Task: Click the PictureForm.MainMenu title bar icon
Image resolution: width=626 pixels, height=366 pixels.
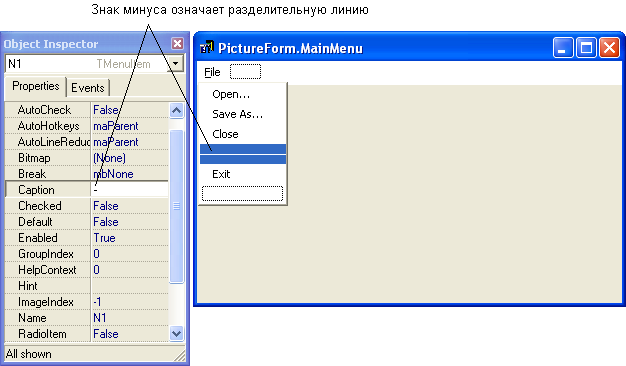Action: (207, 47)
